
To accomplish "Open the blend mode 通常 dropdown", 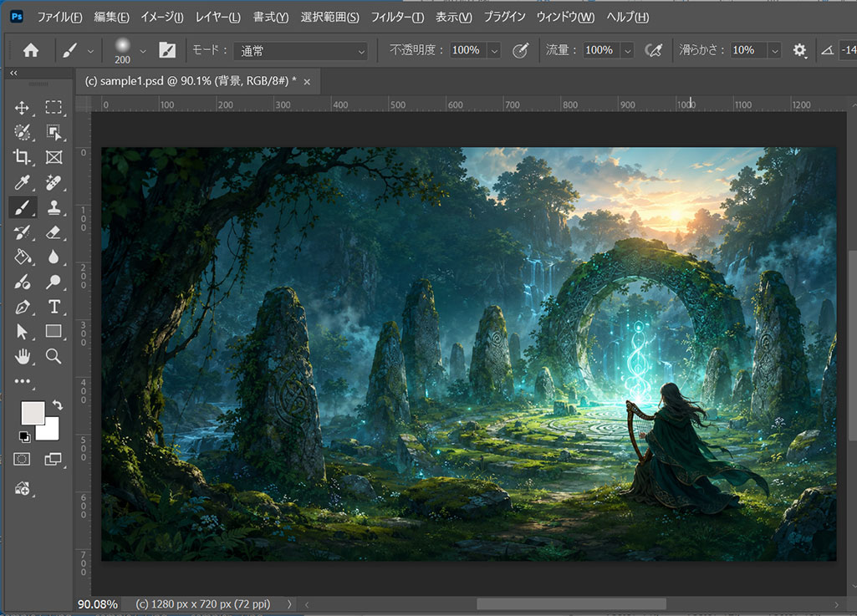I will pos(301,51).
